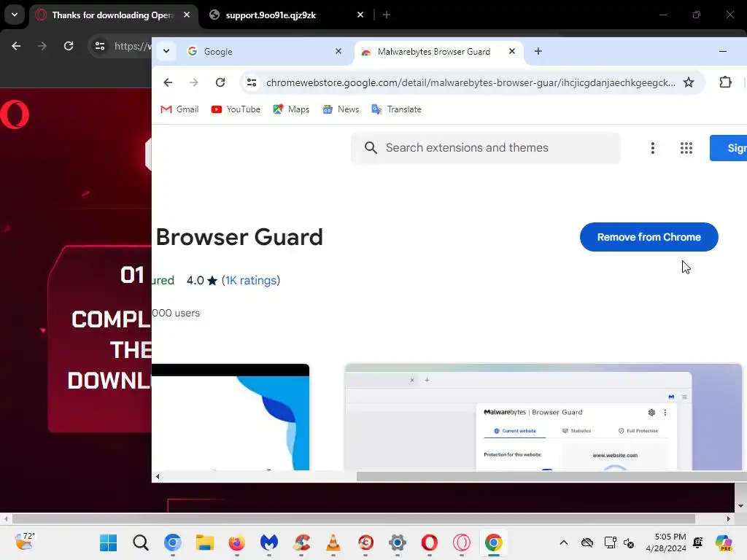Viewport: 747px width, 560px height.
Task: Click the Opera logo on the page
Action: click(15, 114)
